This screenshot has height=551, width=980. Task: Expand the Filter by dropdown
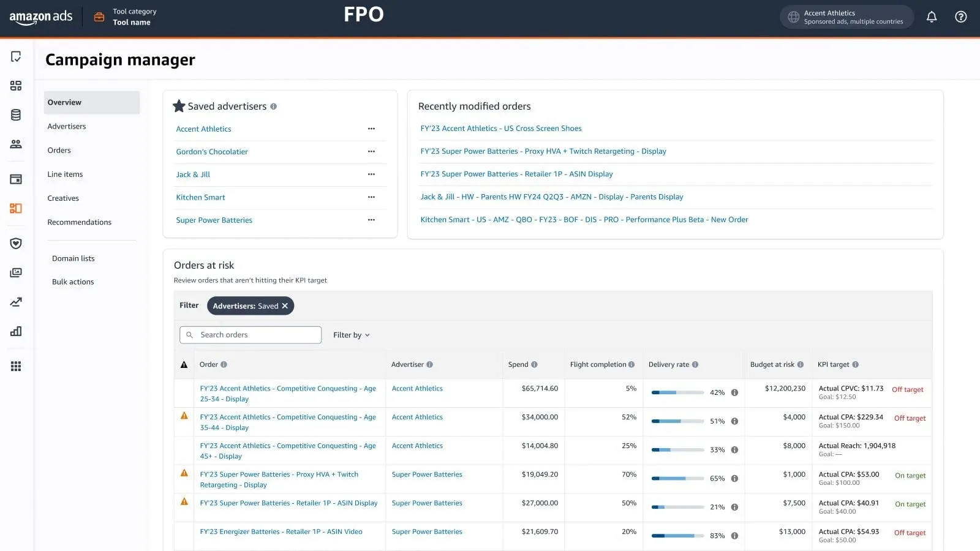point(351,335)
